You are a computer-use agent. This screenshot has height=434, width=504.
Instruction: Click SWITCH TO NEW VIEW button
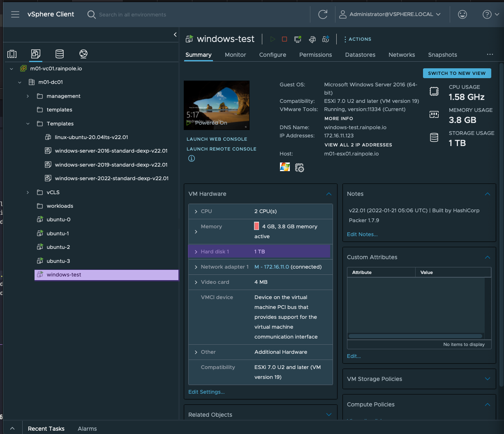457,73
